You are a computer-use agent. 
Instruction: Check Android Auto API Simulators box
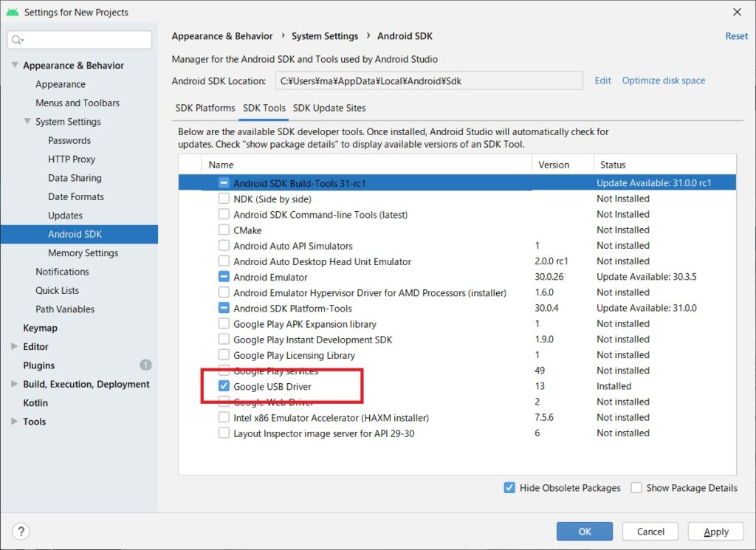pos(224,245)
